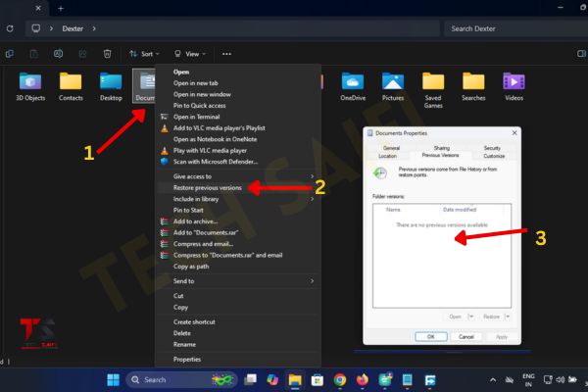588x392 pixels.
Task: Click the Paste icon in toolbar
Action: point(33,54)
